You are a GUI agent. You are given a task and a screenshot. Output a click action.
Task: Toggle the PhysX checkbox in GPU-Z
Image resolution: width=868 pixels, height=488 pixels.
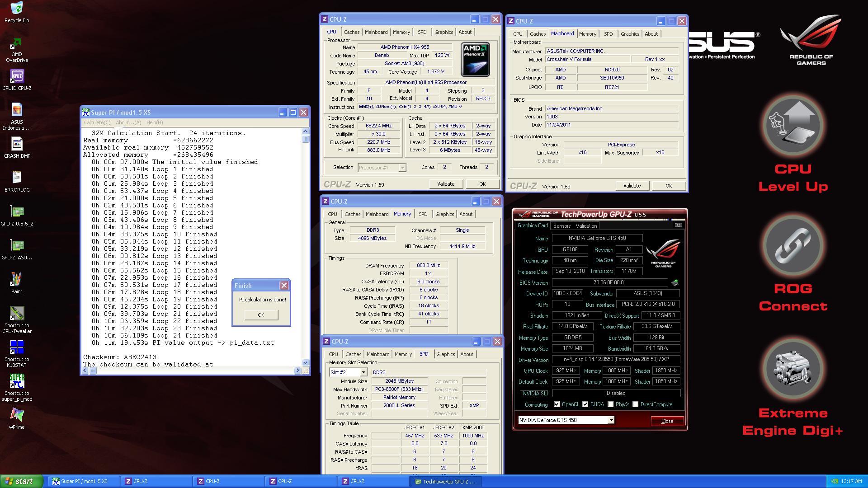tap(611, 404)
